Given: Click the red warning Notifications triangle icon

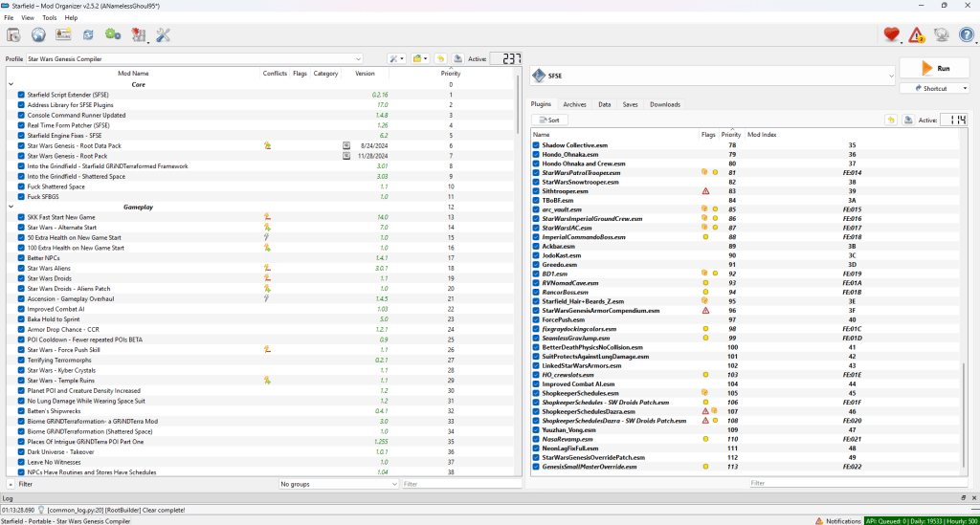Looking at the screenshot, I should click(917, 35).
